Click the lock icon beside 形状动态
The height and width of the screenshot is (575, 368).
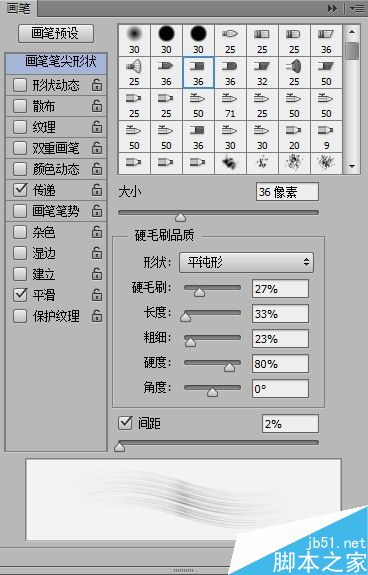coord(97,85)
